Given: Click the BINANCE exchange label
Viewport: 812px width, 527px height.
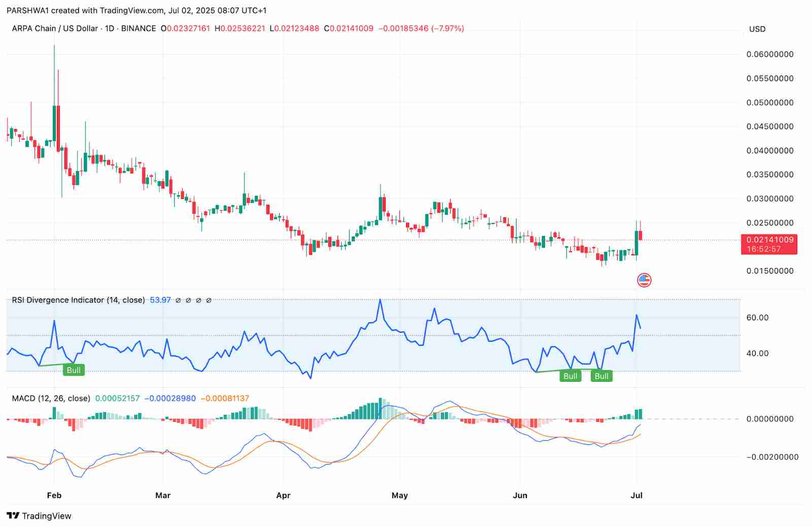Looking at the screenshot, I should 139,28.
